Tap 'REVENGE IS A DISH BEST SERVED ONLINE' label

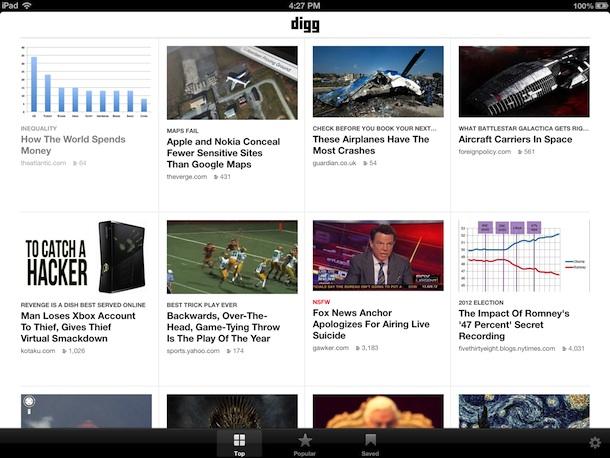pos(83,305)
